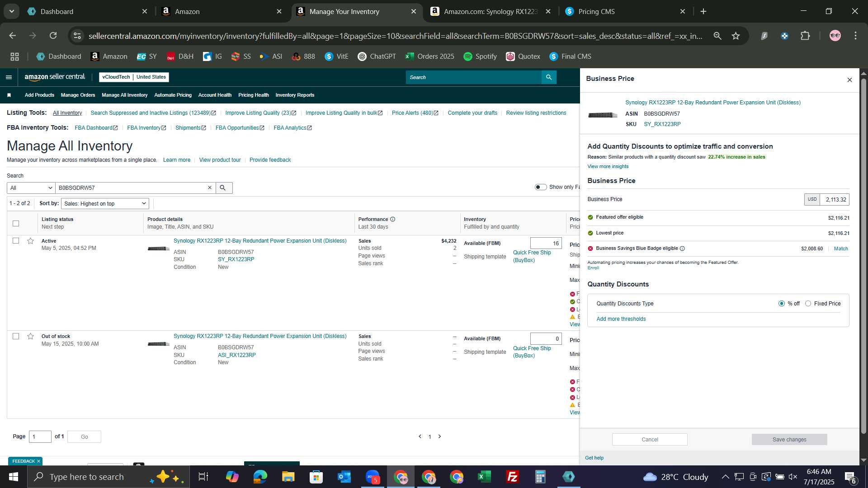Show hidden system tray icons

click(725, 477)
